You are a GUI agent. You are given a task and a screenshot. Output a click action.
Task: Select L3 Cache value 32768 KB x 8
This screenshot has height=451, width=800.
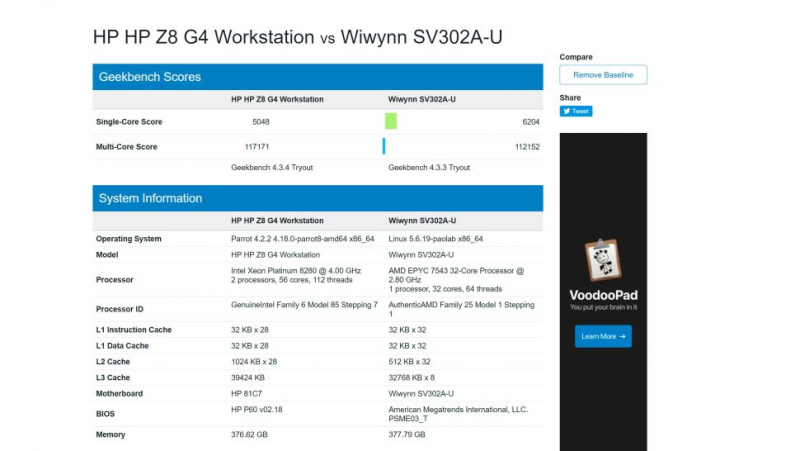[x=412, y=378]
